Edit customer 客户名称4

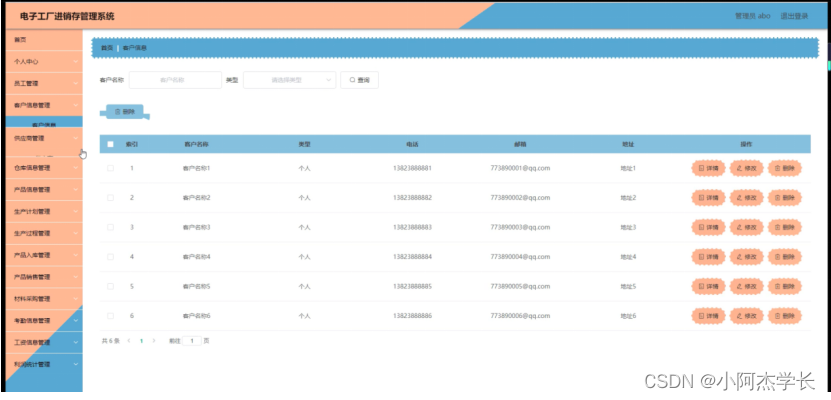tap(746, 257)
